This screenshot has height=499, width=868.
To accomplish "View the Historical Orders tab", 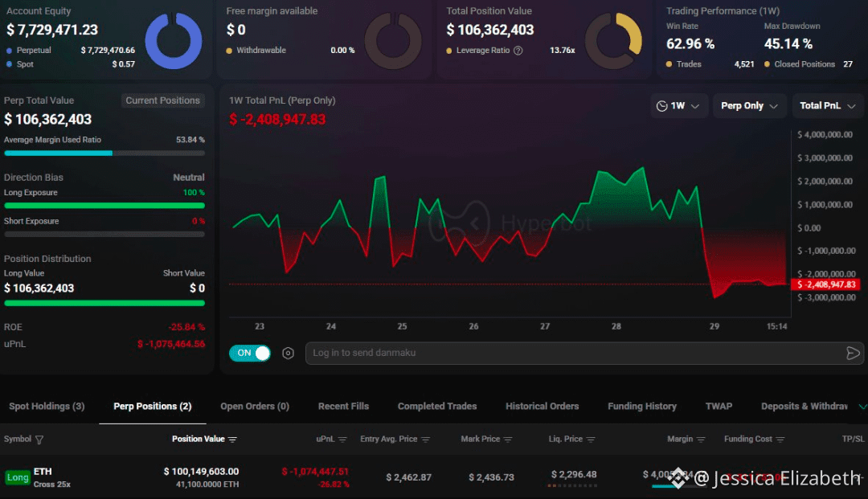I will click(542, 406).
